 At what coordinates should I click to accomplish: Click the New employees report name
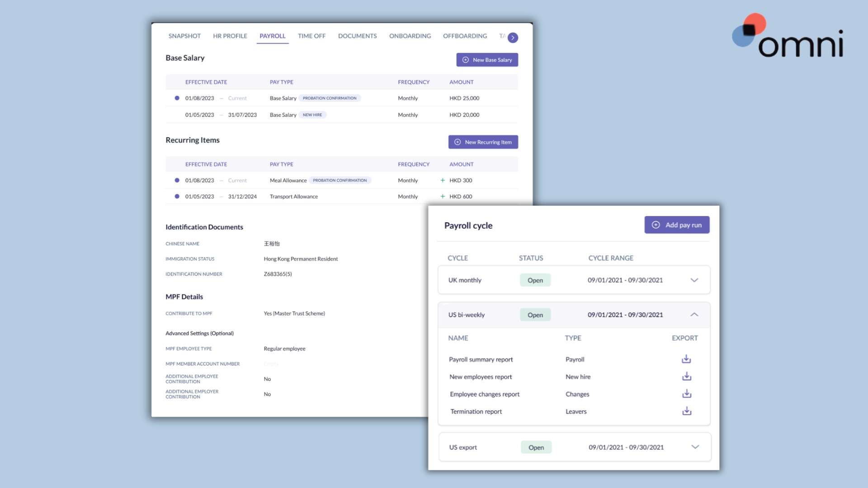481,377
